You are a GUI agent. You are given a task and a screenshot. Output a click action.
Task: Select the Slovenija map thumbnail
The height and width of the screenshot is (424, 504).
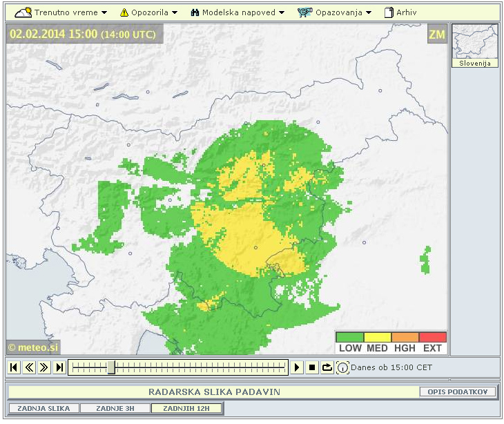[474, 45]
